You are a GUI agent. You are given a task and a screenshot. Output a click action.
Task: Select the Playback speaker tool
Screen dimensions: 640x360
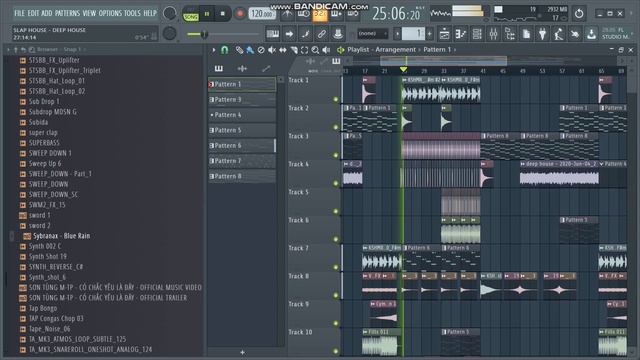pyautogui.click(x=326, y=50)
